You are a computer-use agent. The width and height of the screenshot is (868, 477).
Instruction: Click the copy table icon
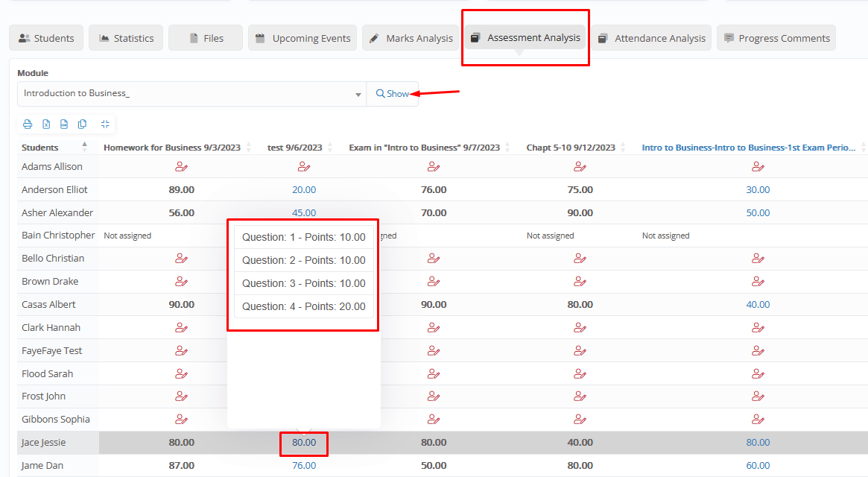pyautogui.click(x=83, y=124)
